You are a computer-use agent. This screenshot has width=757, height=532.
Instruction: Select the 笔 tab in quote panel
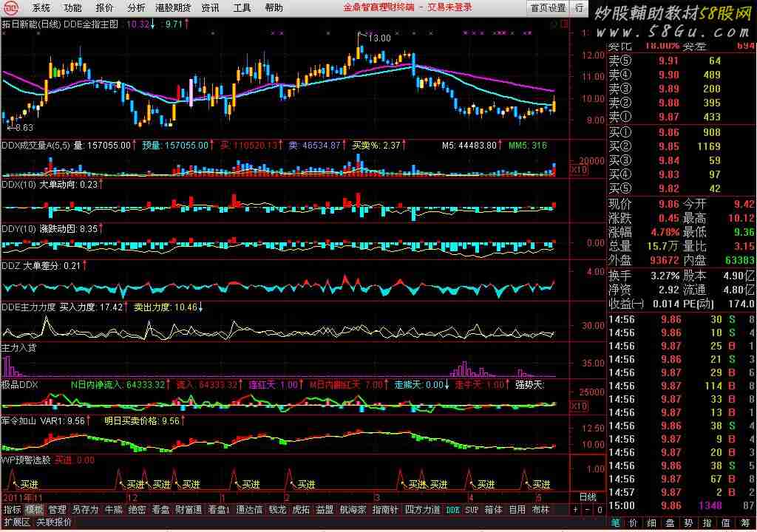click(x=616, y=523)
